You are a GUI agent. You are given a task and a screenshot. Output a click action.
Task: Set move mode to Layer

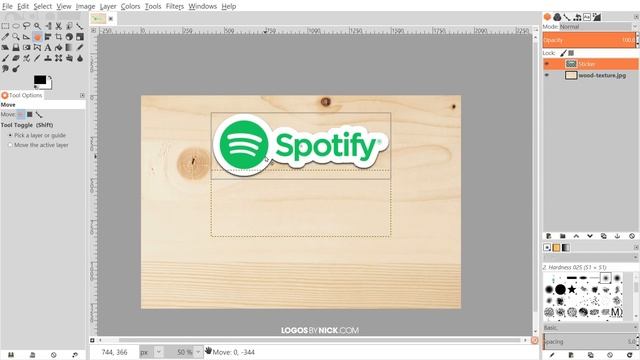(21, 115)
